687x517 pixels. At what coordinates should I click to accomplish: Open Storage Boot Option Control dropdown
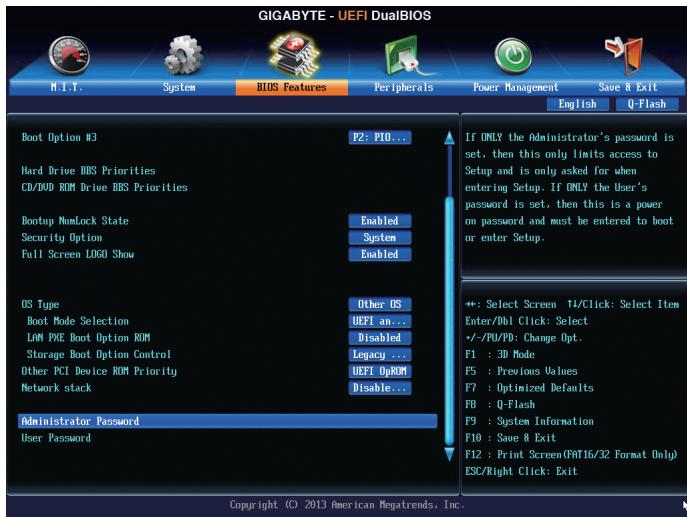click(380, 354)
